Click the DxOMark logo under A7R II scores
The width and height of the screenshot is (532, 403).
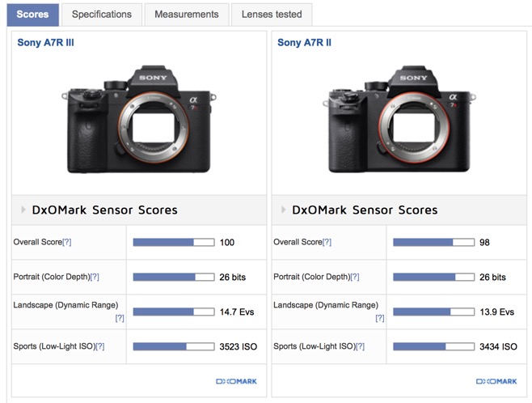tap(496, 381)
